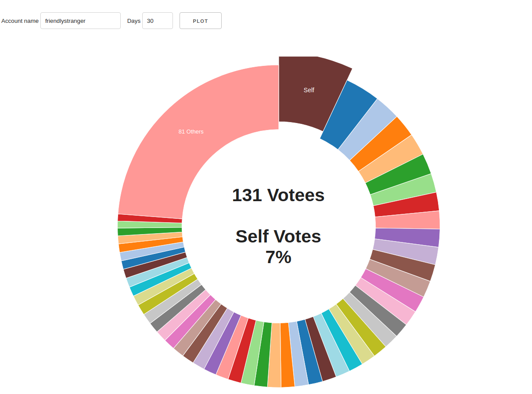Image resolution: width=532 pixels, height=394 pixels.
Task: Select the largest blue slice beside Self
Action: pos(349,115)
